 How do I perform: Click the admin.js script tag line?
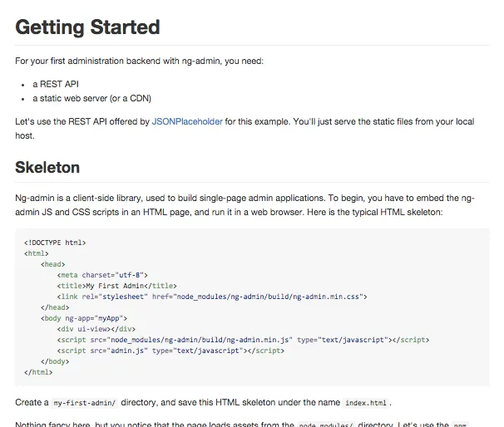click(170, 351)
